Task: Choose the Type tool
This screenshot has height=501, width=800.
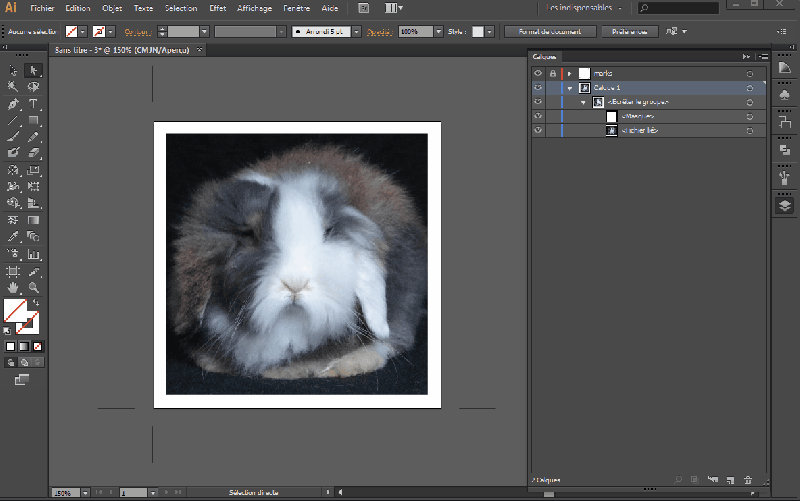Action: [x=33, y=104]
